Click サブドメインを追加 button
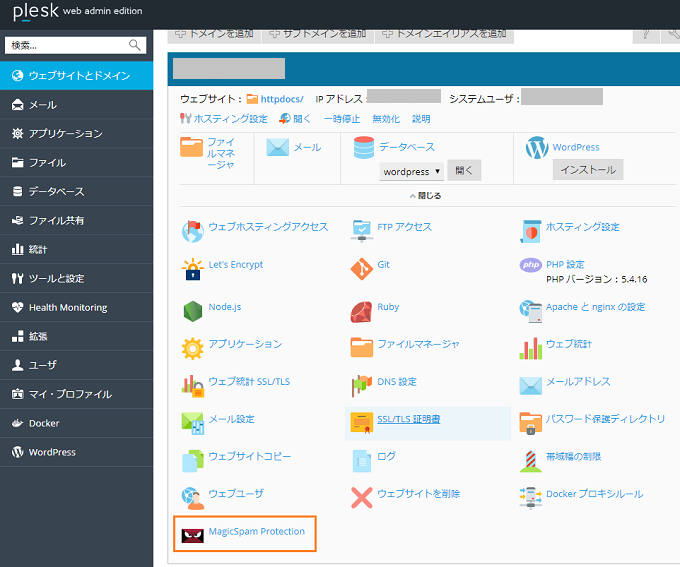 point(317,35)
